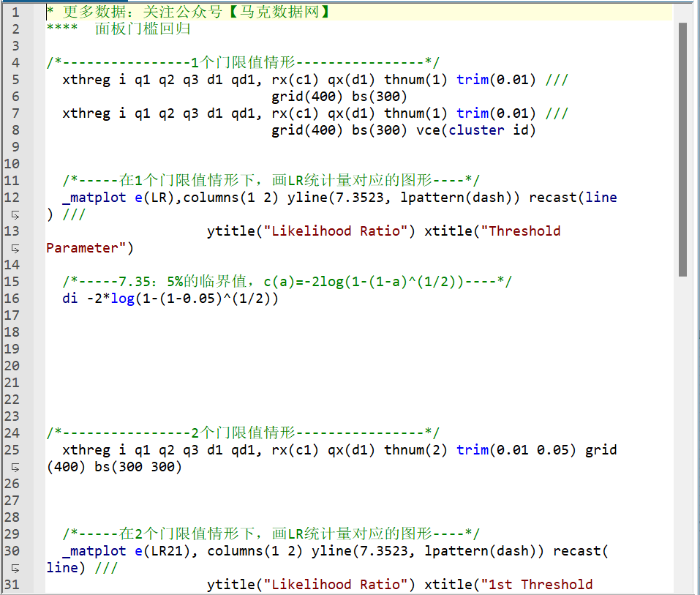Click the wrap arrow marker below line 30
This screenshot has height=595, width=700.
tap(15, 568)
